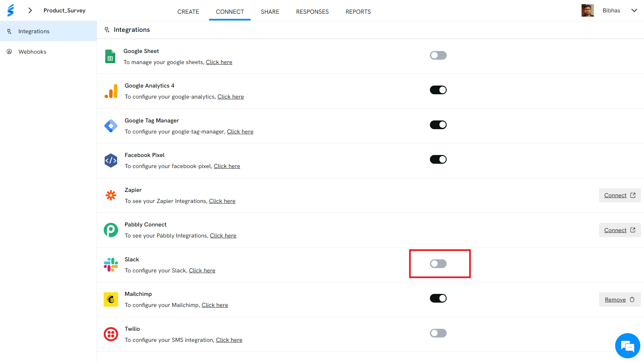
Task: Click the Product_Survey survey title
Action: 64,10
